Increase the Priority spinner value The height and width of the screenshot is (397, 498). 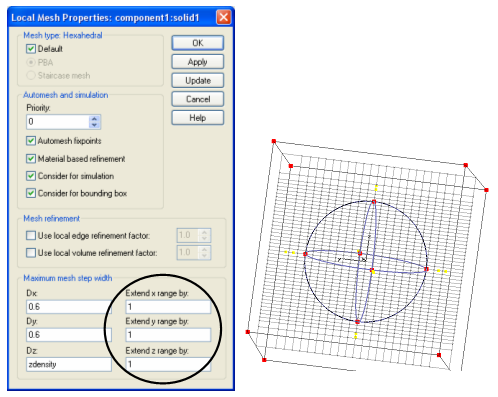[94, 118]
